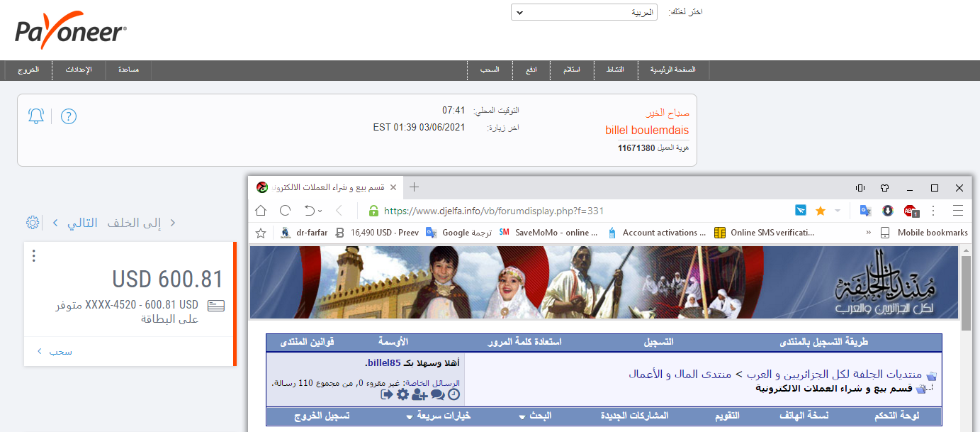Open Payoneer مساعدة menu
Viewport: 980px width, 432px height.
pyautogui.click(x=128, y=70)
